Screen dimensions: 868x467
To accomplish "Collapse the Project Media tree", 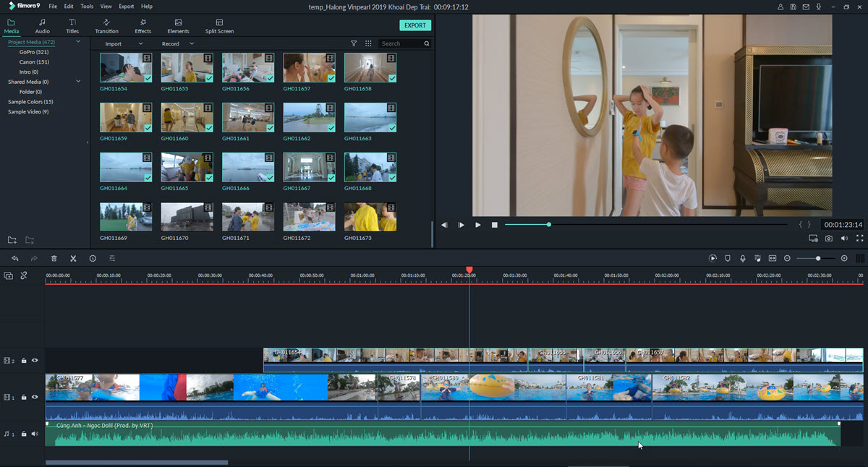I will tap(78, 42).
